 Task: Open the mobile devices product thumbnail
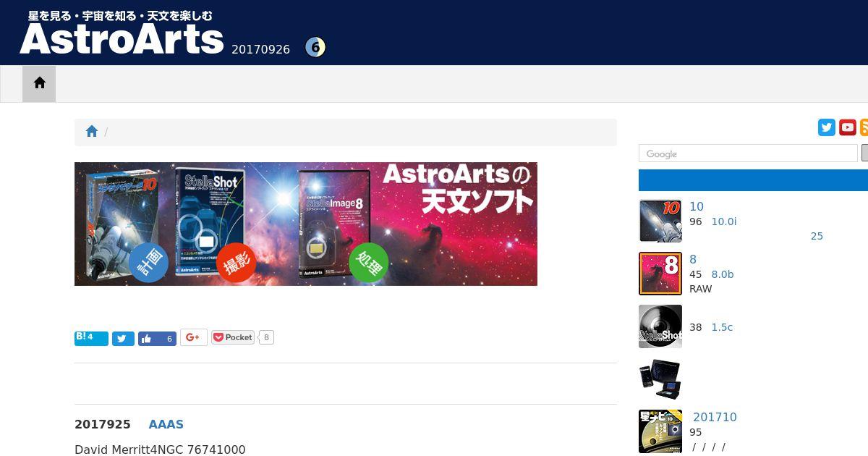coord(660,379)
